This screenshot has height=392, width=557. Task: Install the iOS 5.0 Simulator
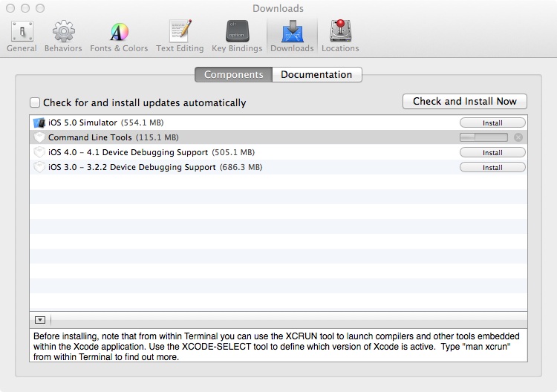492,122
